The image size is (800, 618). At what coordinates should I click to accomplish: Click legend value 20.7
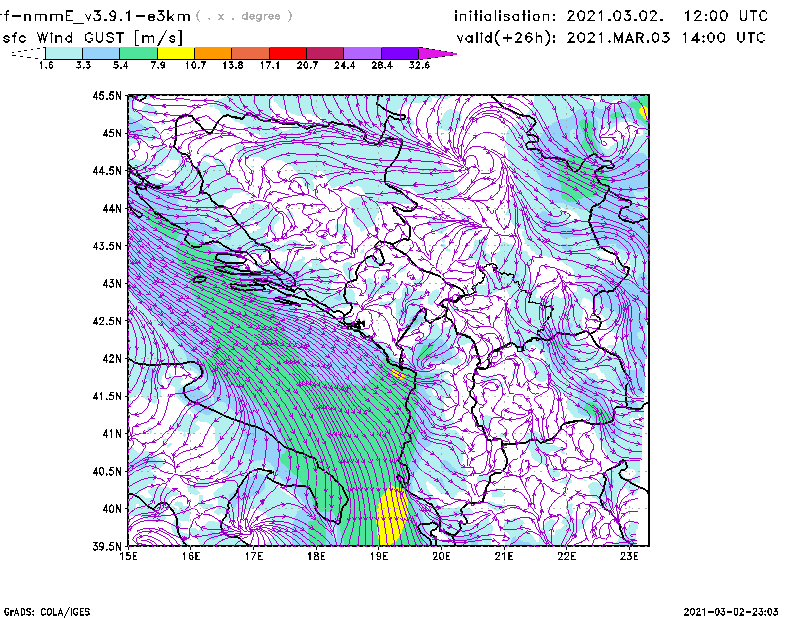pyautogui.click(x=307, y=65)
